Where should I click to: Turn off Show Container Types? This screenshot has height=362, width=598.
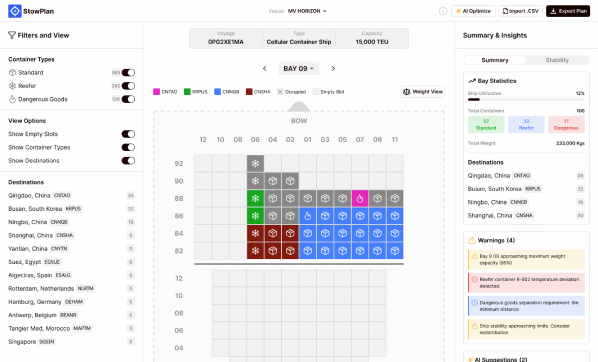pyautogui.click(x=128, y=147)
